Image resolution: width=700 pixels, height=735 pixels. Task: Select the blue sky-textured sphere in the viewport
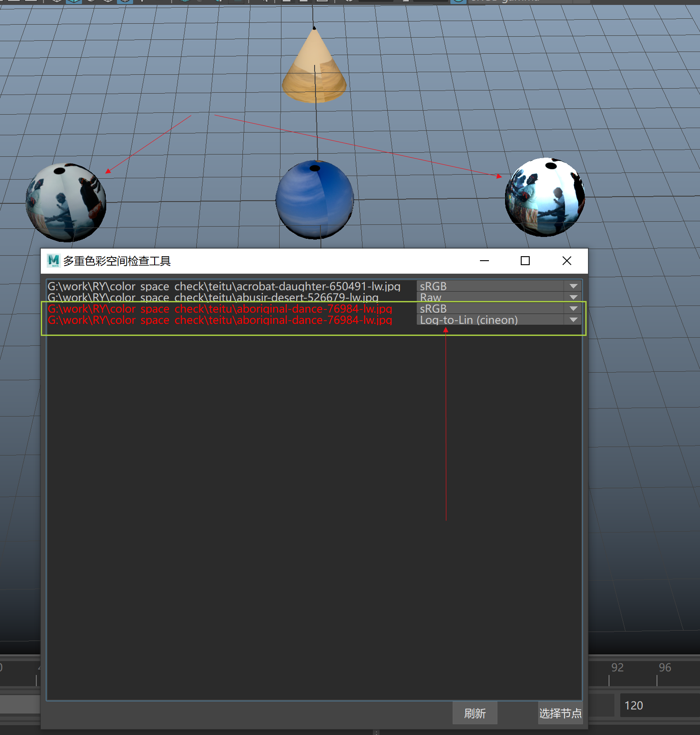(x=314, y=200)
